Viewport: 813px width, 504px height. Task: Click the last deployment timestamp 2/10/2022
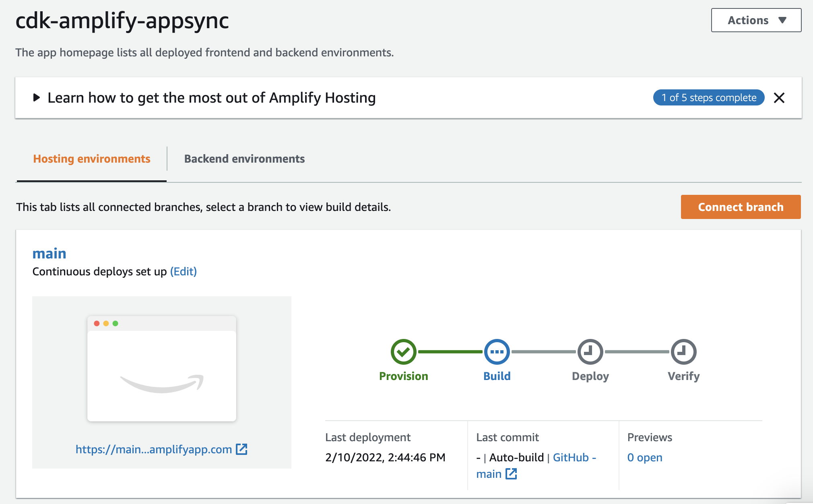385,457
